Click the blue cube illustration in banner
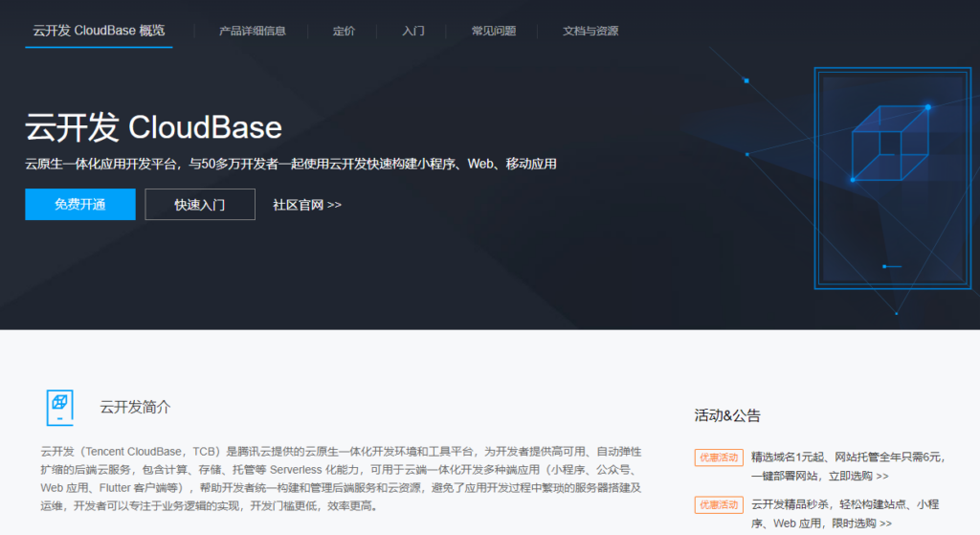This screenshot has width=980, height=535. (x=890, y=144)
